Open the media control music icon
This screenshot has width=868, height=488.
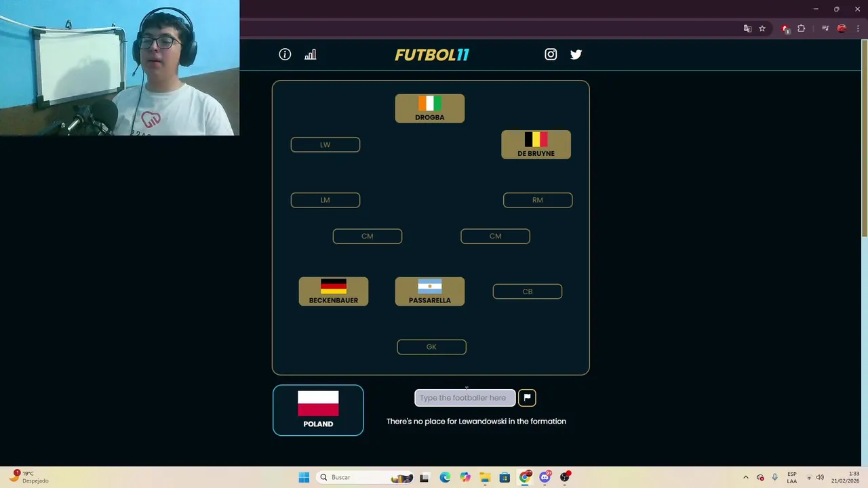pos(825,28)
